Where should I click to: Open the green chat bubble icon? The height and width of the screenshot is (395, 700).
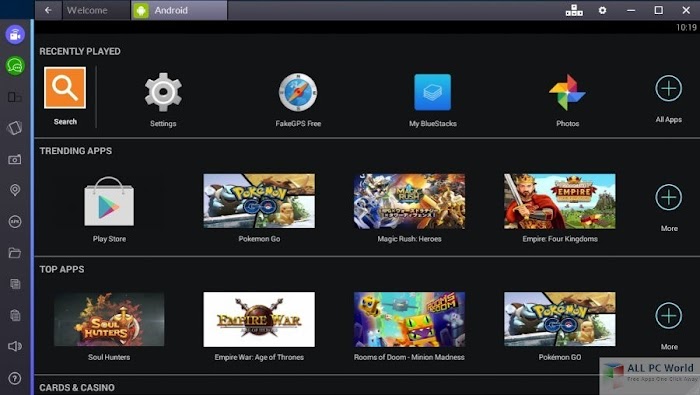pyautogui.click(x=15, y=66)
